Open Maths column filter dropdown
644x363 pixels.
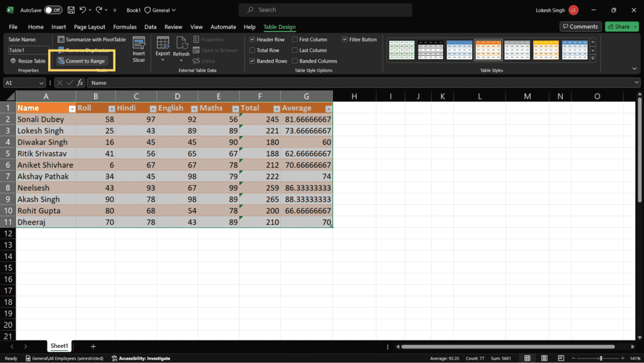coord(235,109)
